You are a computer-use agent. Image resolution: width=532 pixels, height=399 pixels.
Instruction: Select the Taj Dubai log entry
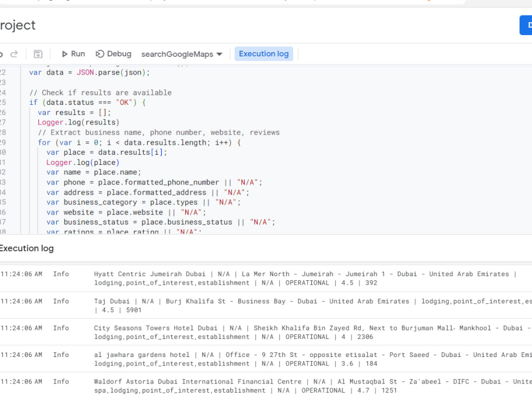point(266,305)
